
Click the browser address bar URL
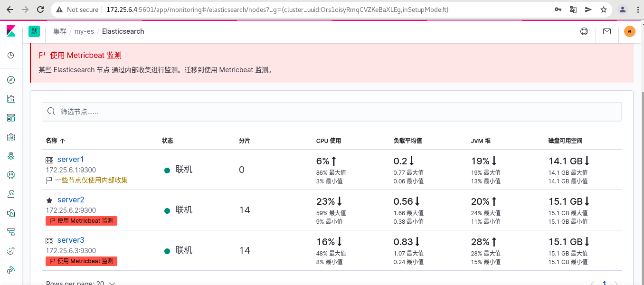click(x=277, y=9)
